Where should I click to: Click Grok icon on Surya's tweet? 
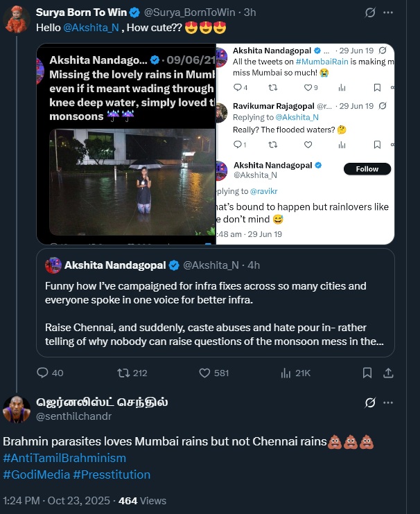tap(371, 12)
